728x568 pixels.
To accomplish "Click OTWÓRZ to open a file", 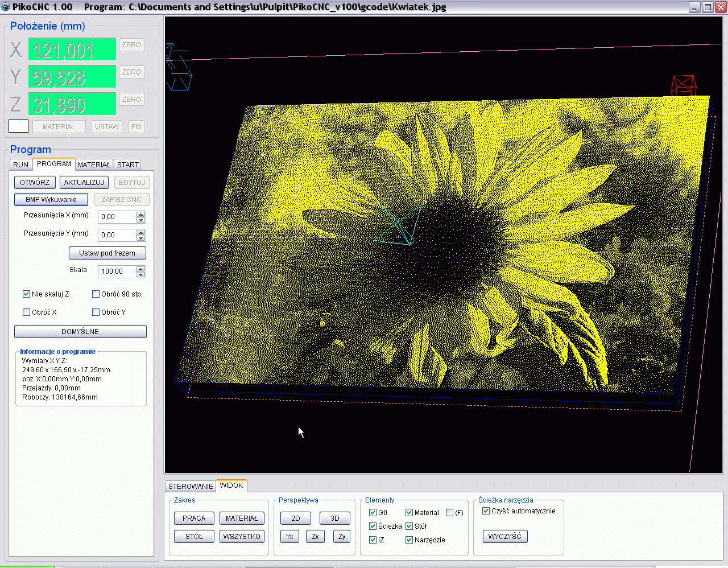I will tap(35, 183).
